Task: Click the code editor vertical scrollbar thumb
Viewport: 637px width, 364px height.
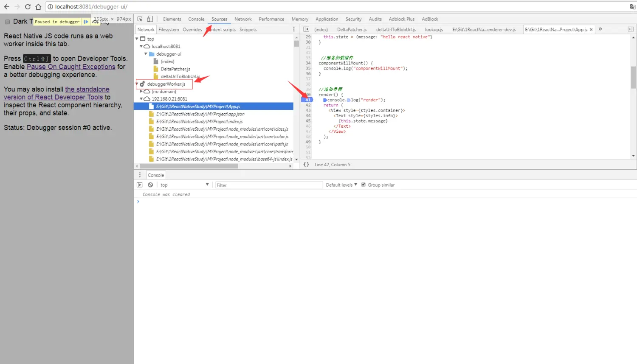Action: tap(633, 77)
